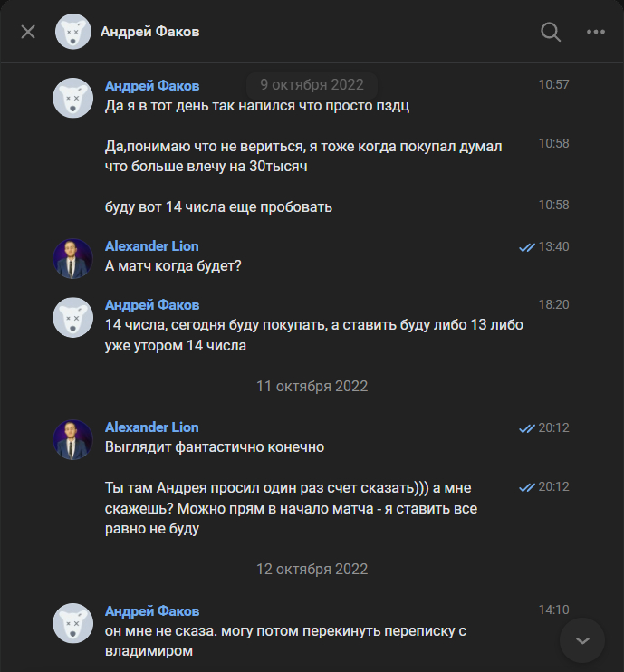The height and width of the screenshot is (672, 624).
Task: Click Андрей Факов sender name at 18:20
Action: 151,305
